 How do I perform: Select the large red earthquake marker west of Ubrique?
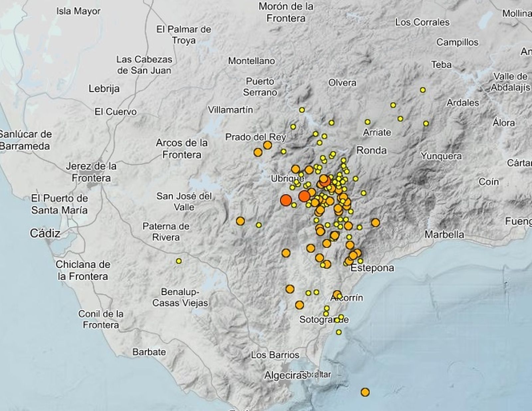pyautogui.click(x=286, y=200)
